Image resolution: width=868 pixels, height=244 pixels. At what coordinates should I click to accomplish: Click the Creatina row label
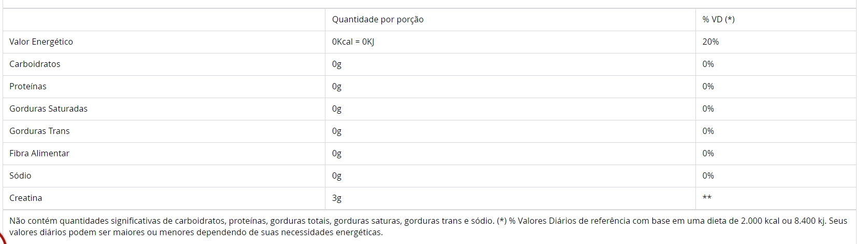[x=26, y=198]
